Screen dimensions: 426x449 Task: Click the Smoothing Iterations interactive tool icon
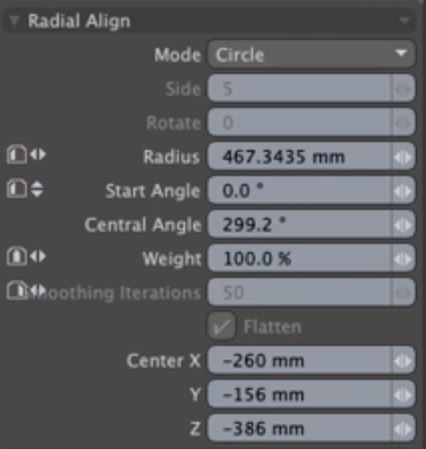coord(17,290)
